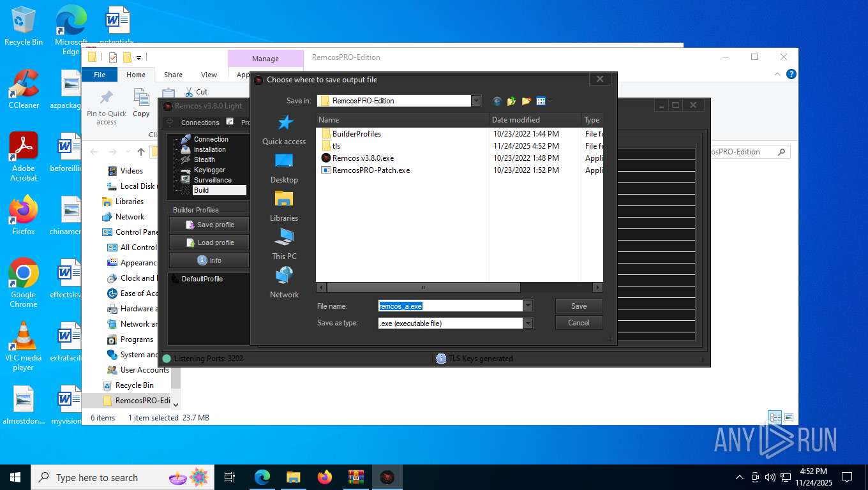
Task: Open Task View from the taskbar
Action: pos(230,477)
